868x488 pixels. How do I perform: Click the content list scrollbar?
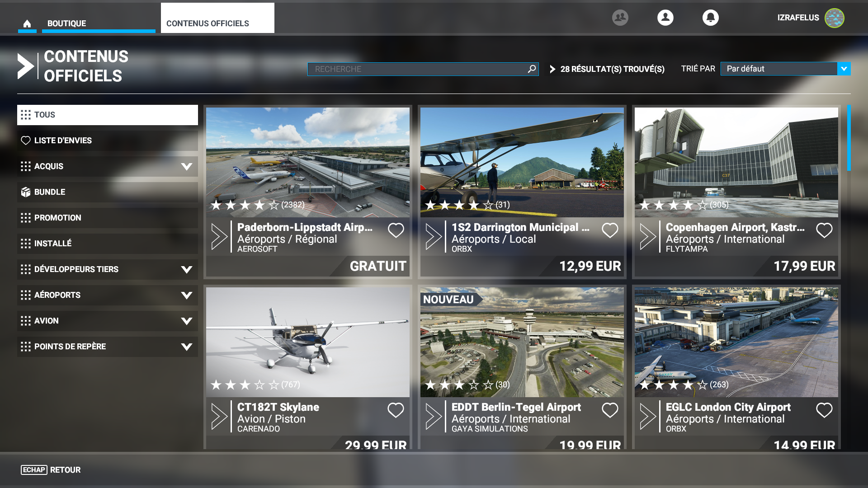pos(849,138)
